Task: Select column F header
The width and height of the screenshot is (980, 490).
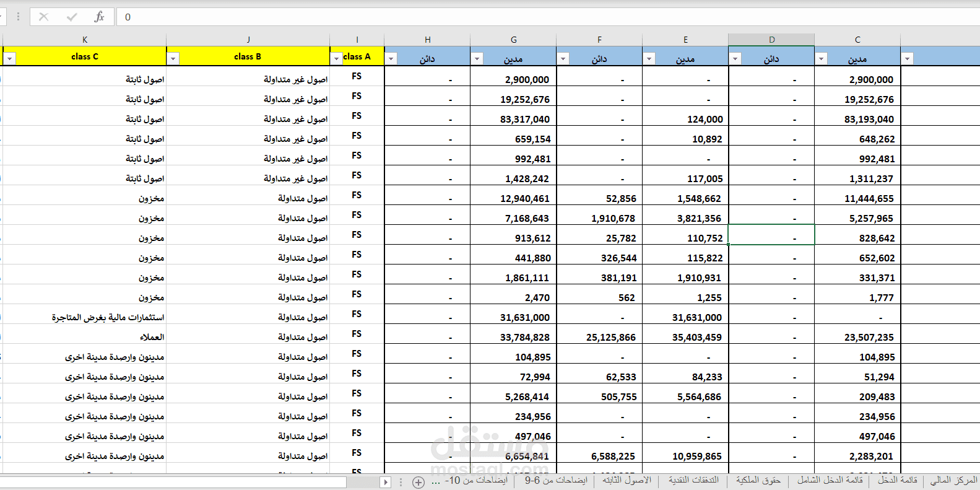Action: click(x=600, y=40)
